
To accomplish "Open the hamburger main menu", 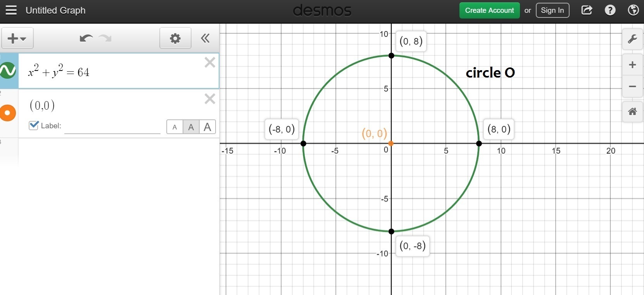I will tap(11, 10).
